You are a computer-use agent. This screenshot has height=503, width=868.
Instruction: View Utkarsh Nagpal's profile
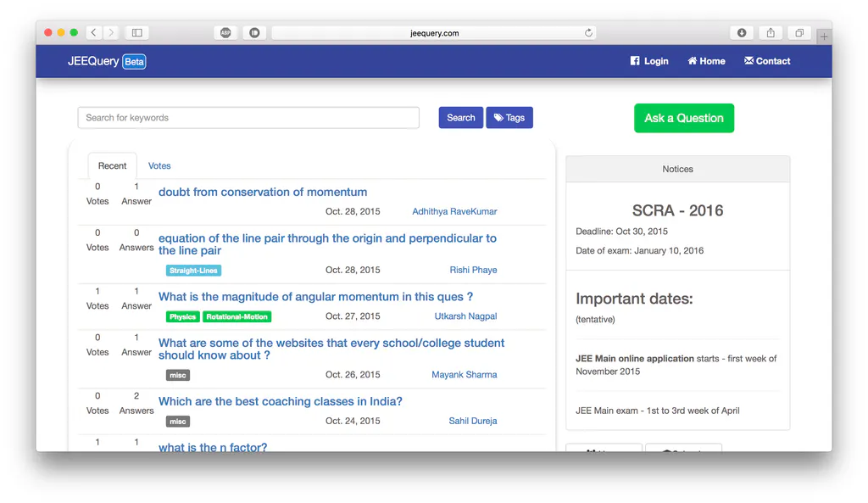[465, 316]
